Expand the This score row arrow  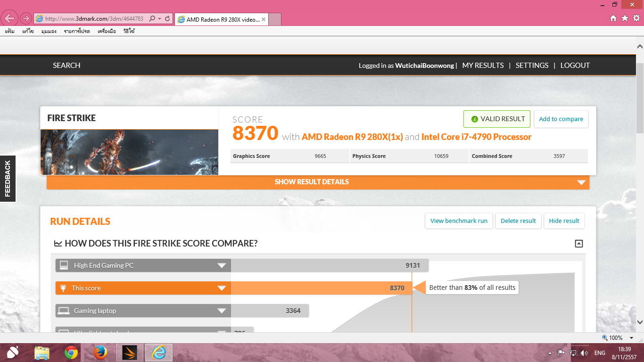click(222, 288)
